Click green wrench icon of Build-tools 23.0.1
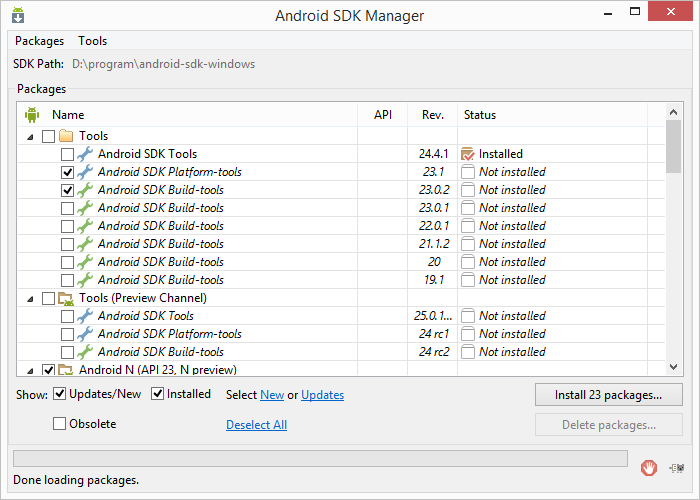The image size is (700, 500). [x=85, y=208]
